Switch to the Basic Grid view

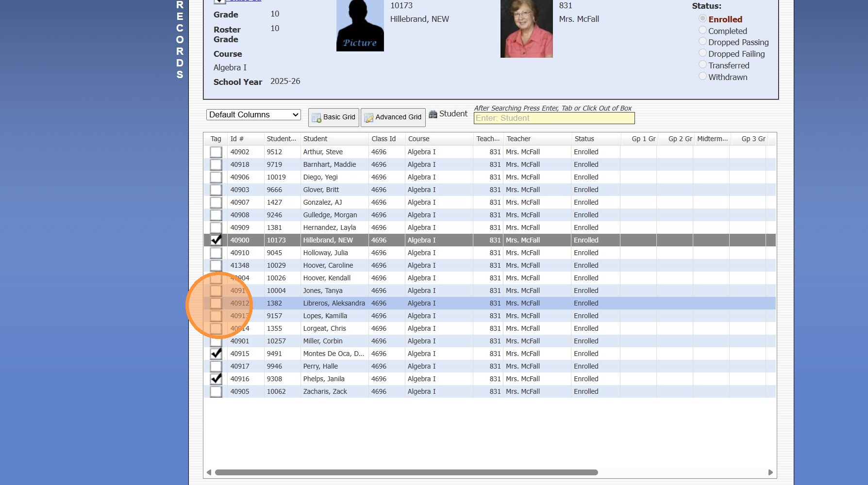(x=334, y=117)
